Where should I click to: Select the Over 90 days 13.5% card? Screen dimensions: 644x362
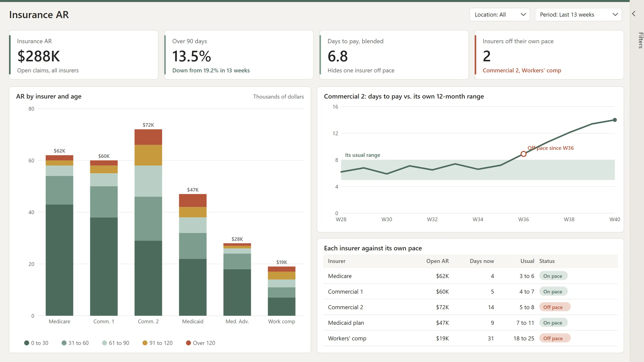[x=239, y=55]
